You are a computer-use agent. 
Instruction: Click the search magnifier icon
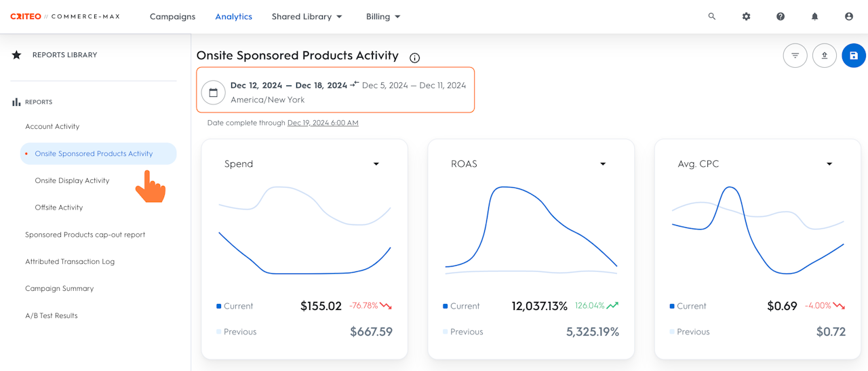[x=712, y=16]
